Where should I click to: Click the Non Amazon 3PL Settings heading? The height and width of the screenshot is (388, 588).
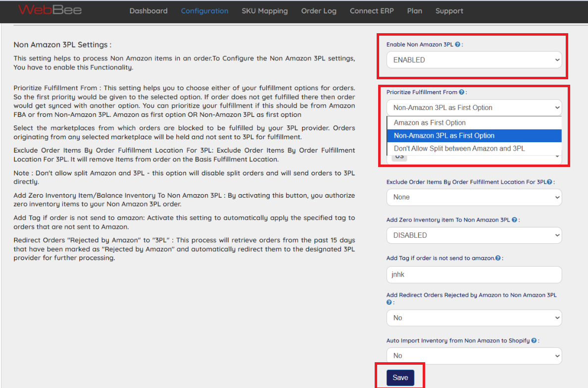[62, 45]
